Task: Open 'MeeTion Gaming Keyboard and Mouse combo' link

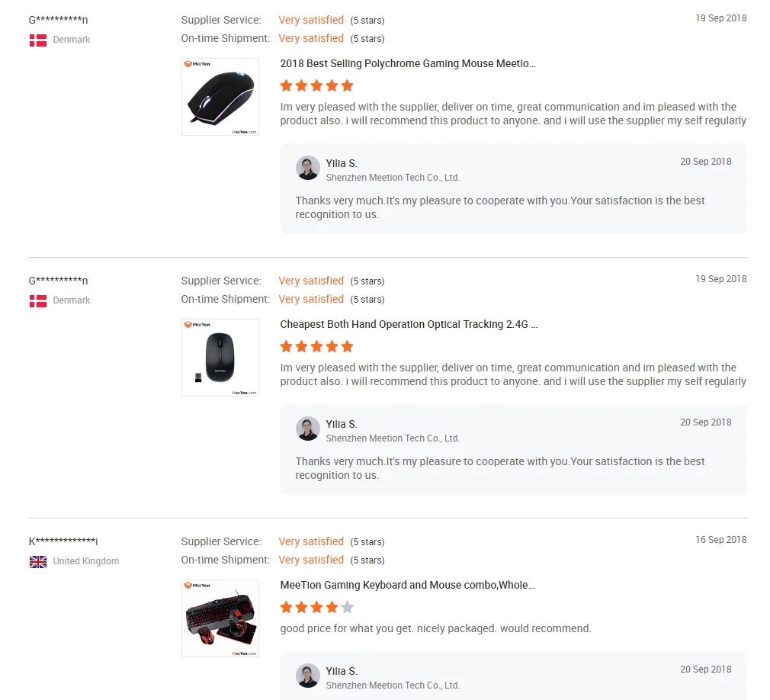Action: [x=407, y=586]
